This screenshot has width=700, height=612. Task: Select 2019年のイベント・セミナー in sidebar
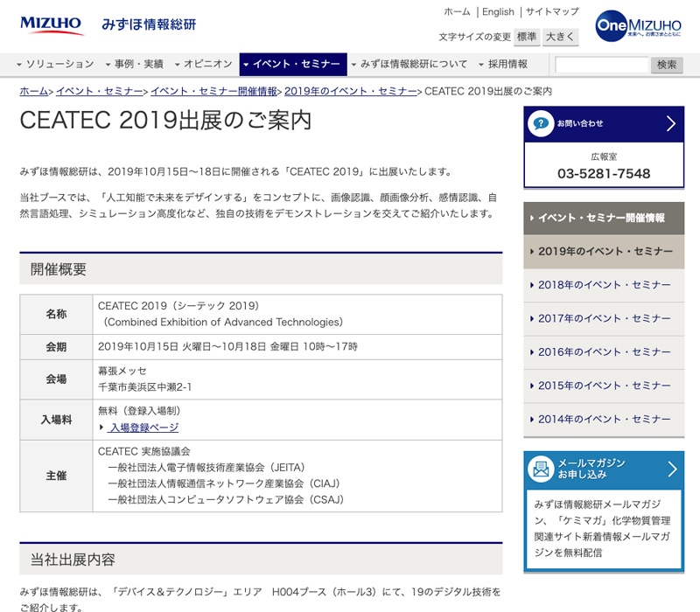pyautogui.click(x=604, y=252)
